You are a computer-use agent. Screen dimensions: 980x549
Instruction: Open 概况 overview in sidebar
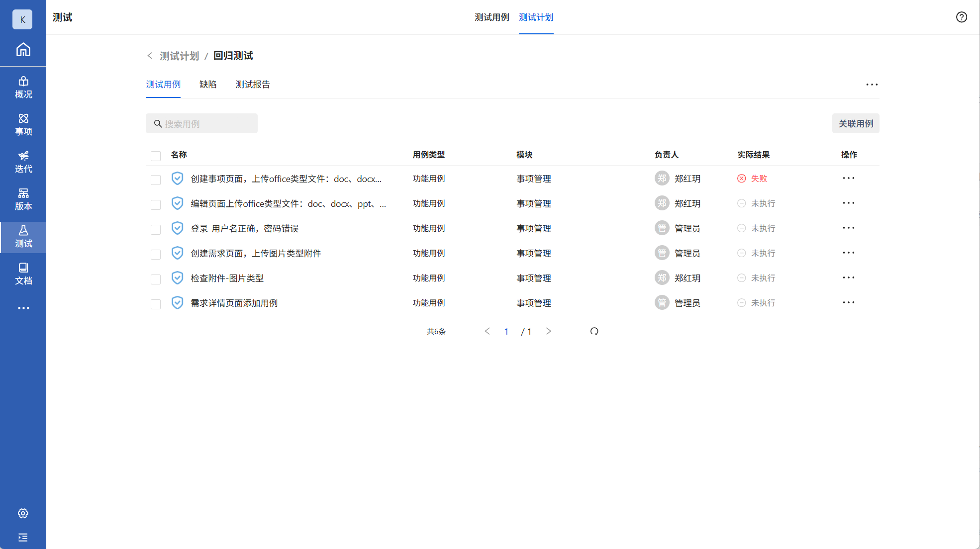point(23,87)
